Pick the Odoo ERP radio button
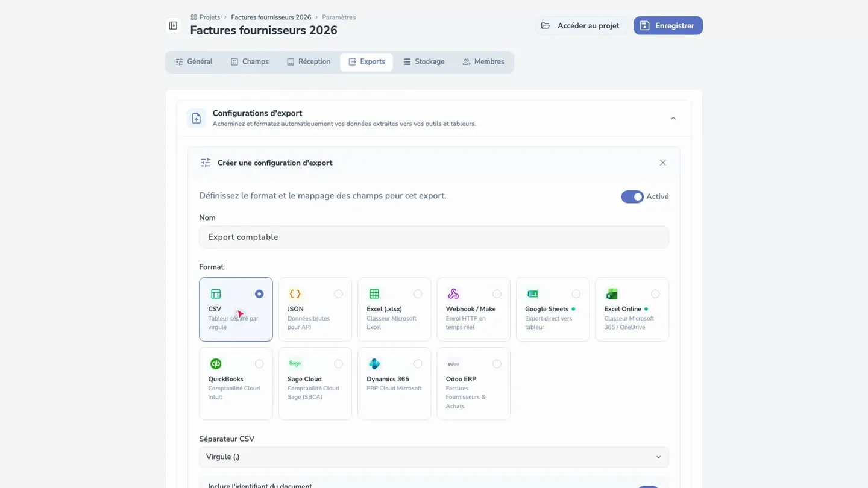The height and width of the screenshot is (488, 868). point(497,364)
